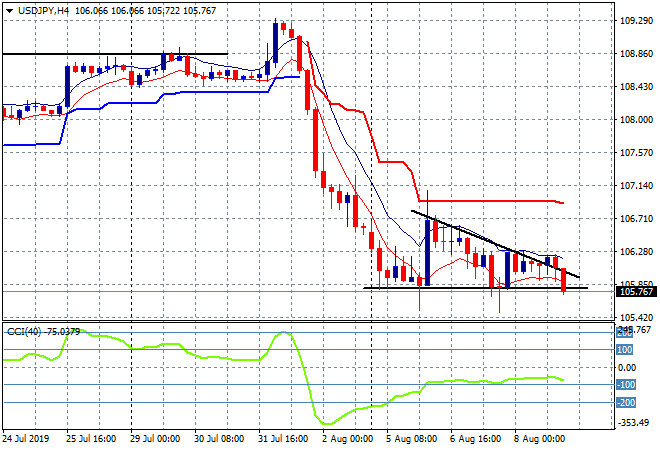
Task: Click the CCI 100 level label
Action: (x=626, y=350)
